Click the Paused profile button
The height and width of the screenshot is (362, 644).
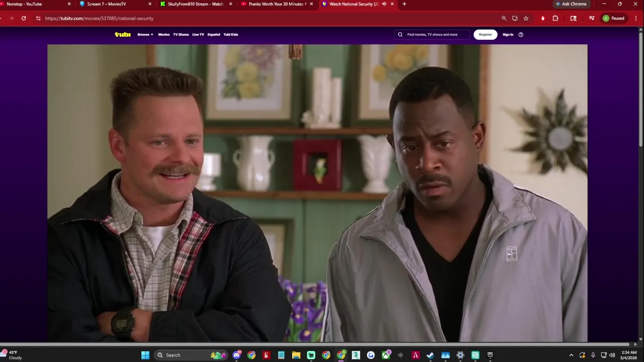tap(614, 18)
